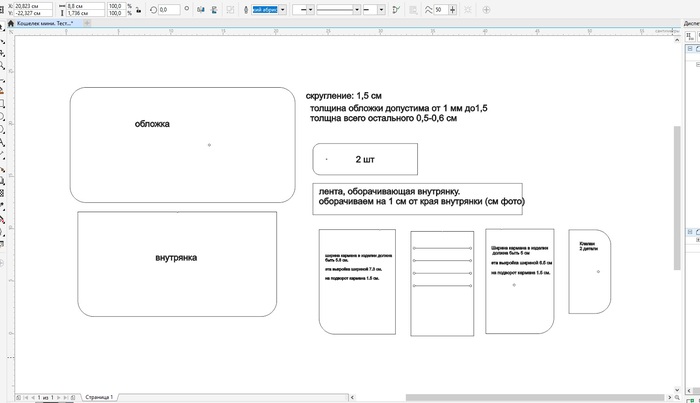700x403 pixels.
Task: Click the обложка label on canvas
Action: (x=152, y=124)
